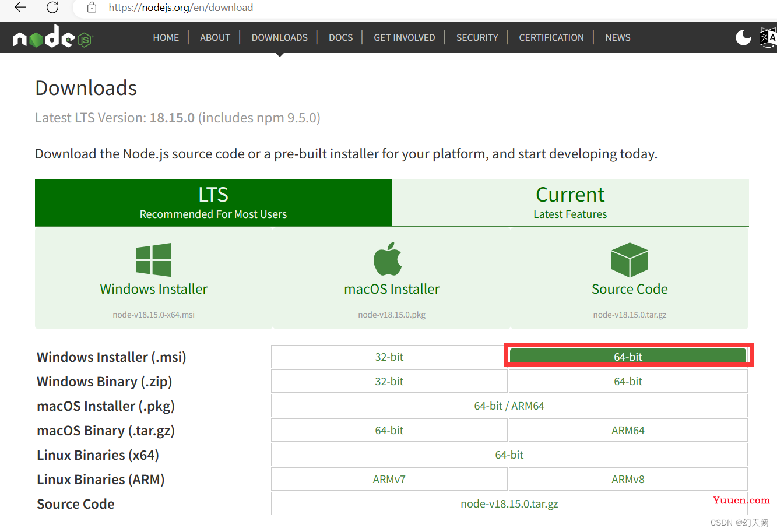Image resolution: width=777 pixels, height=532 pixels.
Task: Toggle dark mode moon icon
Action: coord(743,37)
